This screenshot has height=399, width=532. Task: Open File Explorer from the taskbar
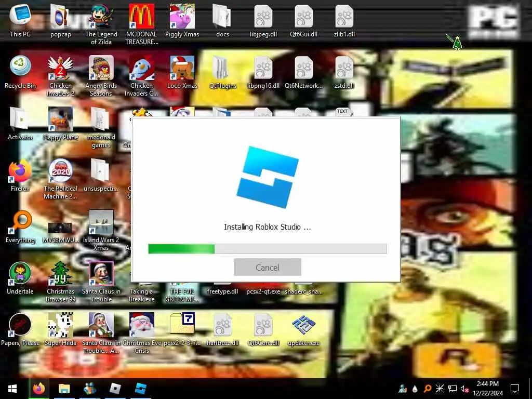(x=64, y=389)
